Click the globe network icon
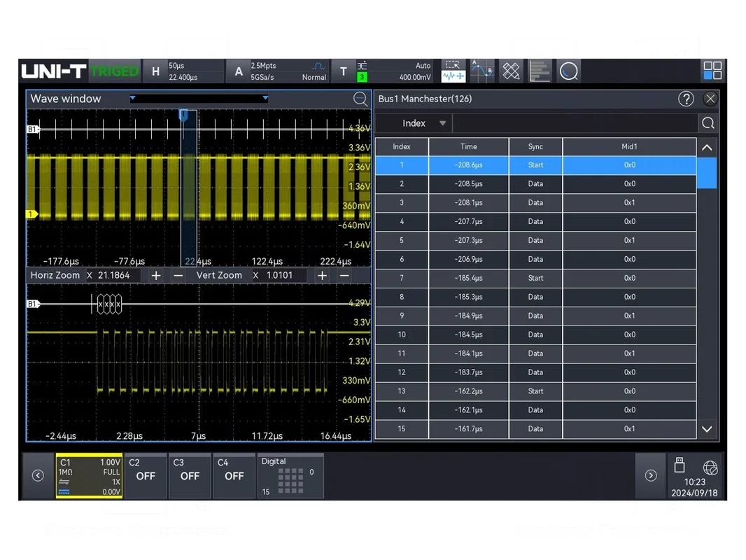 (x=710, y=468)
